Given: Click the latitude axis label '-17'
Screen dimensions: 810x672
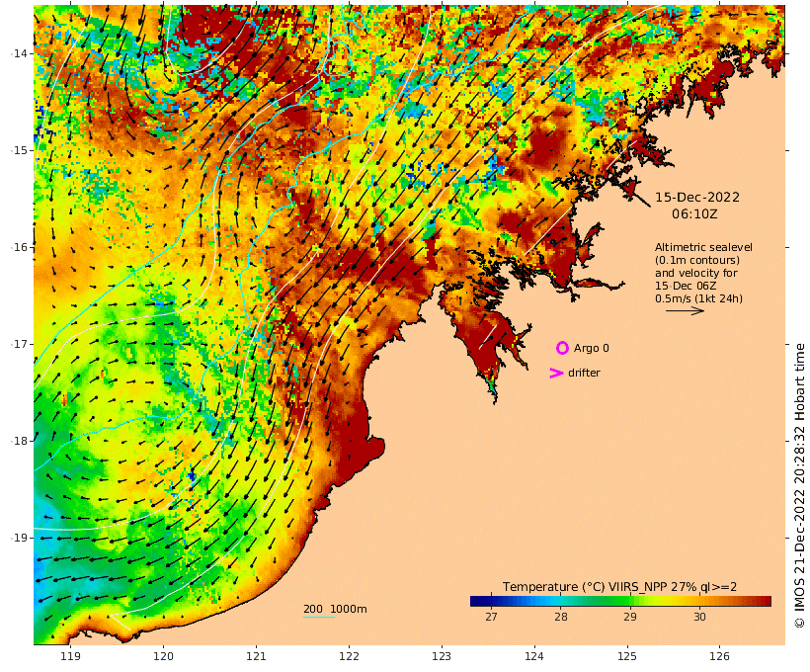Looking at the screenshot, I should click(x=19, y=344).
